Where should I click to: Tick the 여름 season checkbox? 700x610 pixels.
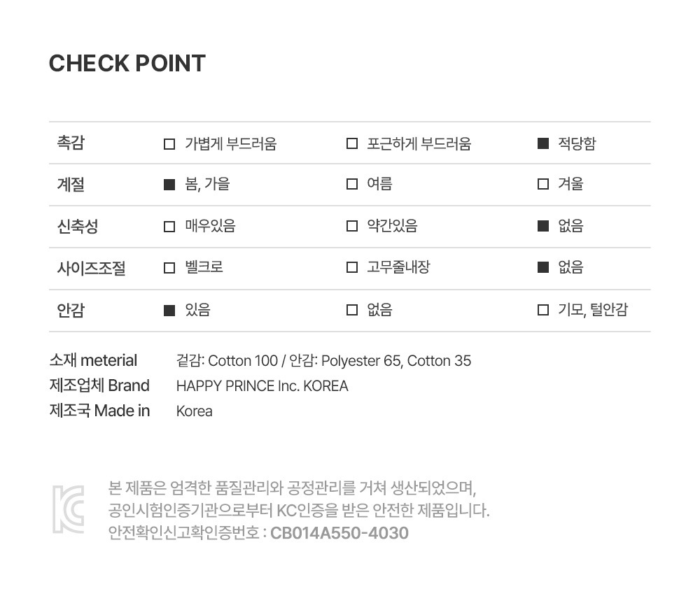[352, 185]
